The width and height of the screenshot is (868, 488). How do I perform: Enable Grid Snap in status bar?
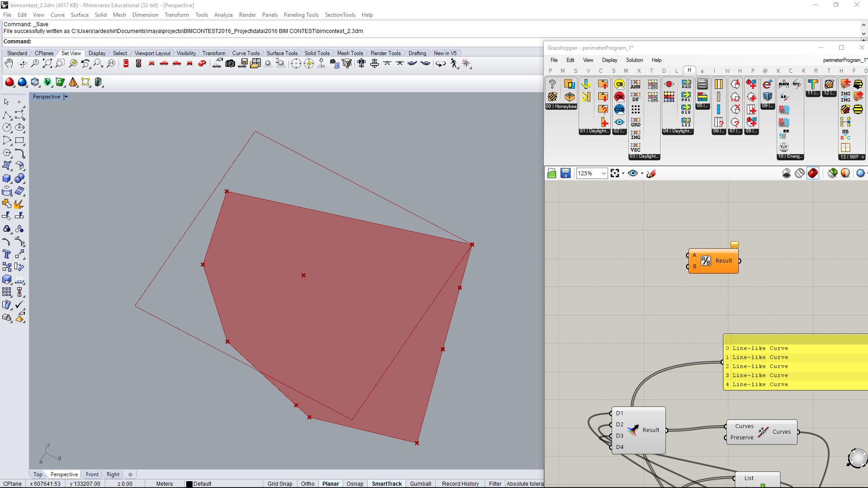tap(280, 483)
